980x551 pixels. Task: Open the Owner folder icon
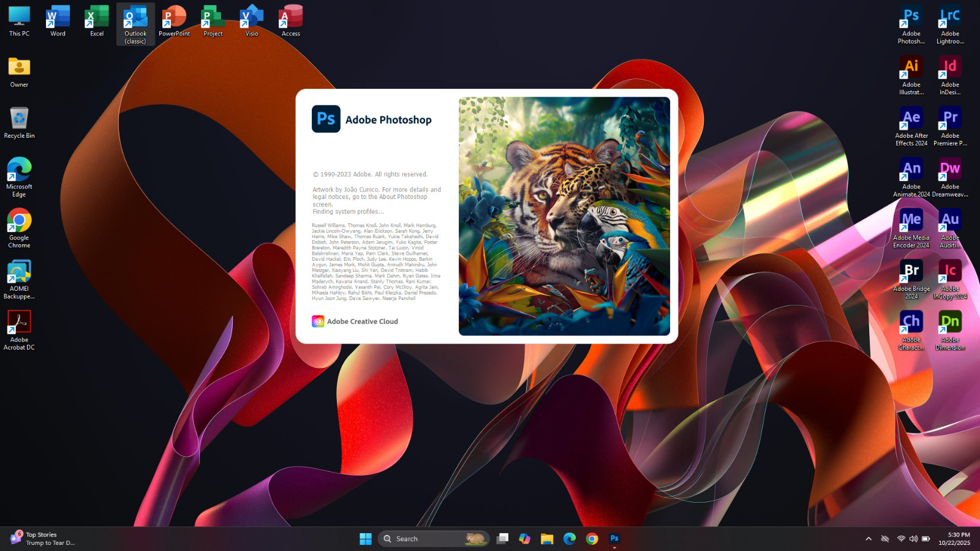point(19,72)
